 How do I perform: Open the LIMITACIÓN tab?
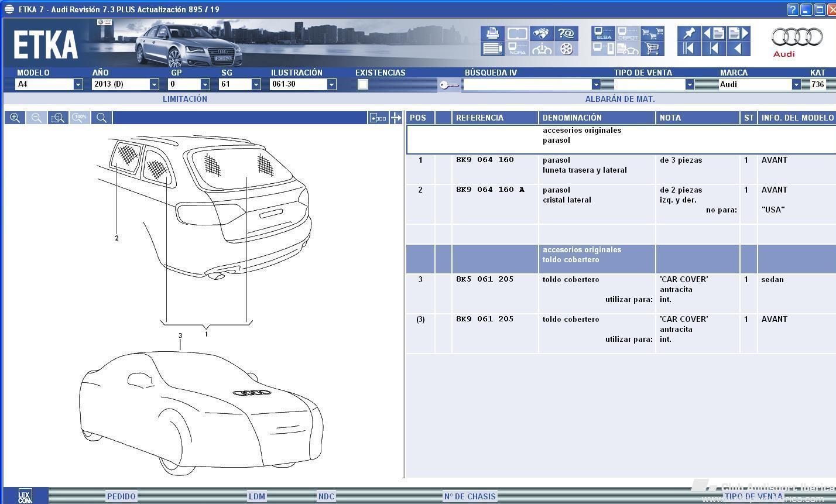tap(185, 99)
